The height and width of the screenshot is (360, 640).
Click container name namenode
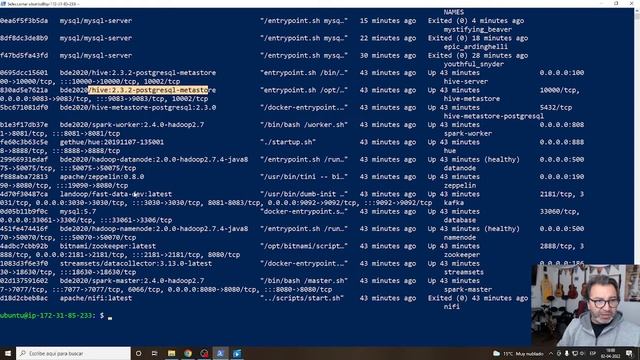tap(460, 237)
